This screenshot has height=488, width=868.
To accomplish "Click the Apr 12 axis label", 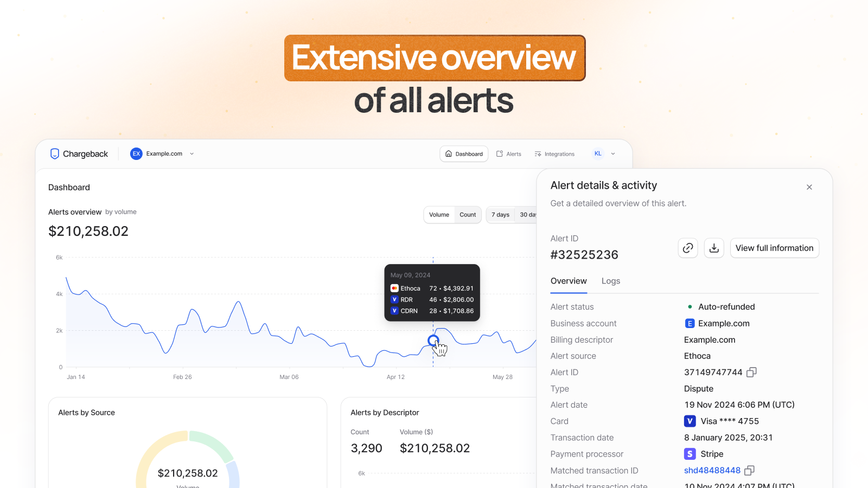I will coord(395,377).
